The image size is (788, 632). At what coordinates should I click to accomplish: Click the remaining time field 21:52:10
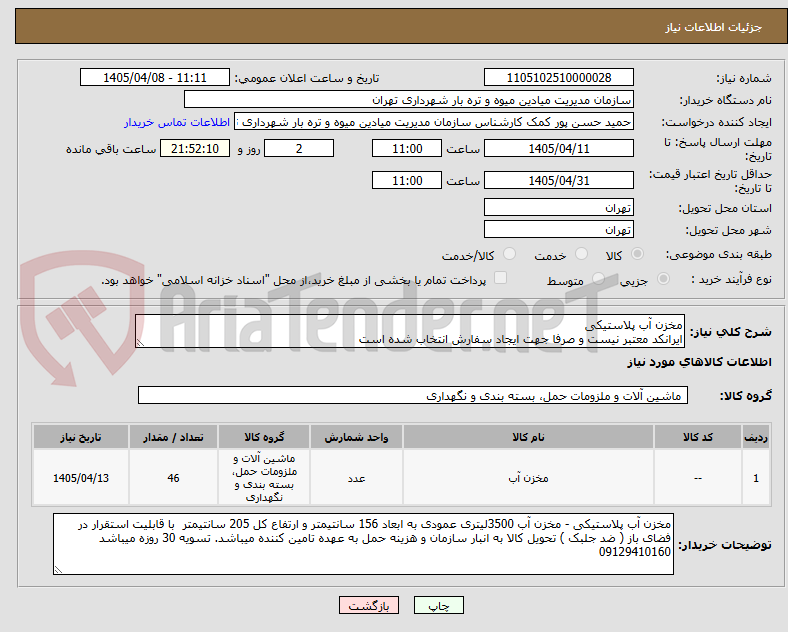(x=195, y=149)
